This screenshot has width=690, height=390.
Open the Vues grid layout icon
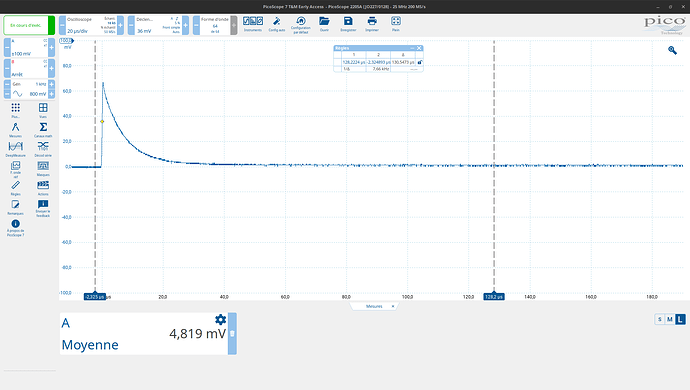(x=43, y=110)
